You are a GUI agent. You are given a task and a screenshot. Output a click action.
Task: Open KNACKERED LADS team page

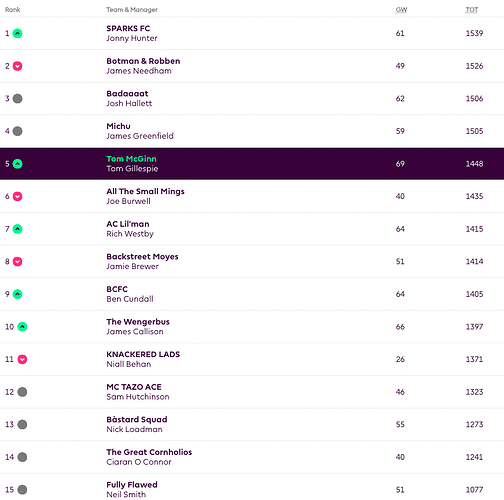pos(143,354)
